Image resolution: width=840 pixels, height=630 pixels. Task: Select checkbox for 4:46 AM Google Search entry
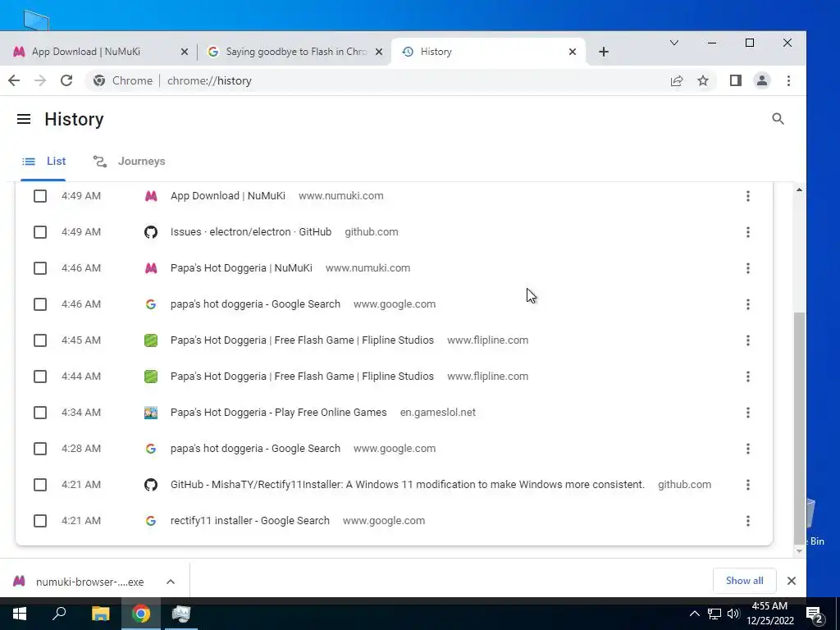[x=40, y=304]
